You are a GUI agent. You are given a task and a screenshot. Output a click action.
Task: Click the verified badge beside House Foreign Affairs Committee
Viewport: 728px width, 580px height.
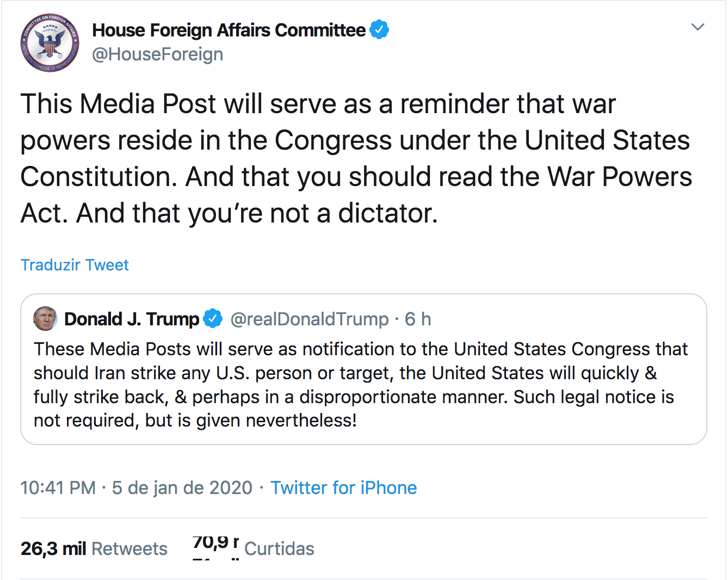(x=379, y=29)
